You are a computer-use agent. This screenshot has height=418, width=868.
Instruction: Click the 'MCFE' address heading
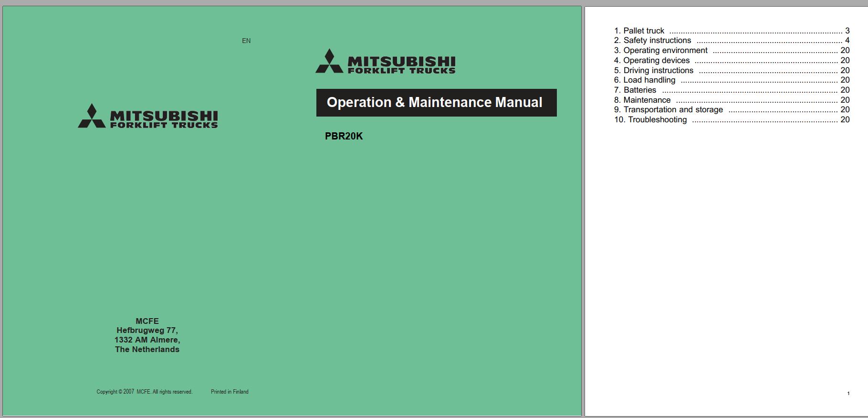pyautogui.click(x=147, y=321)
